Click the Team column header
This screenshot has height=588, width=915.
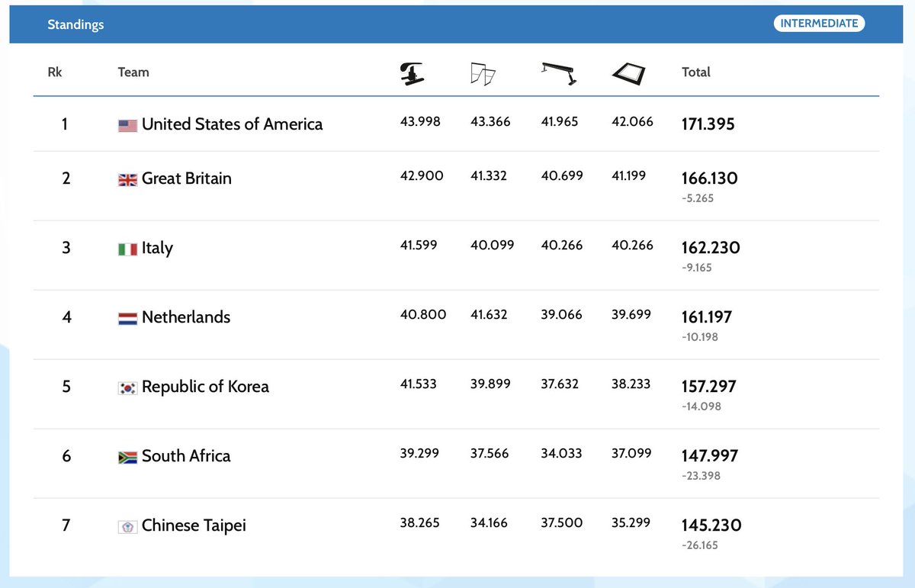(x=133, y=72)
